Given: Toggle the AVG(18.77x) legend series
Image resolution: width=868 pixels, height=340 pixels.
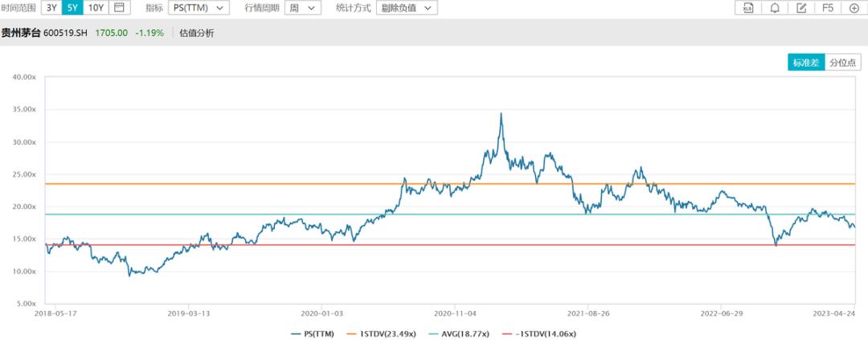Looking at the screenshot, I should click(x=458, y=334).
